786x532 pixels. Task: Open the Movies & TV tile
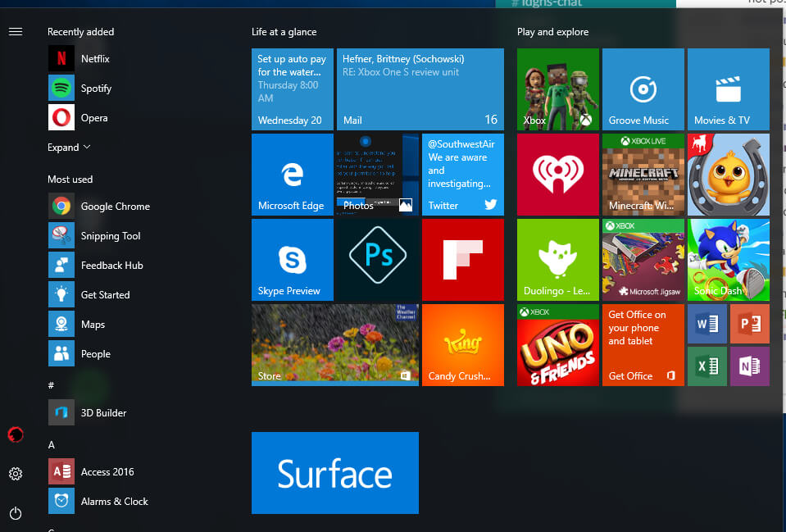(729, 89)
